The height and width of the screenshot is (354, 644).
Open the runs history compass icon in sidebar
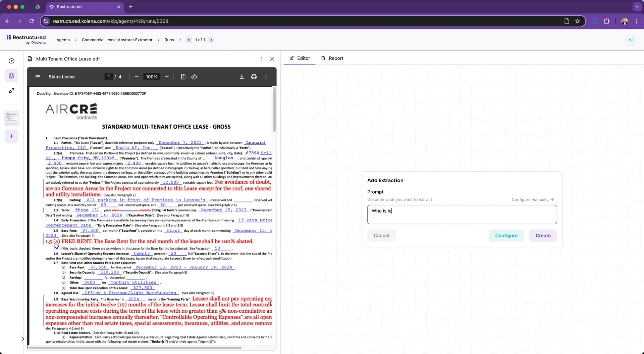coord(11,61)
